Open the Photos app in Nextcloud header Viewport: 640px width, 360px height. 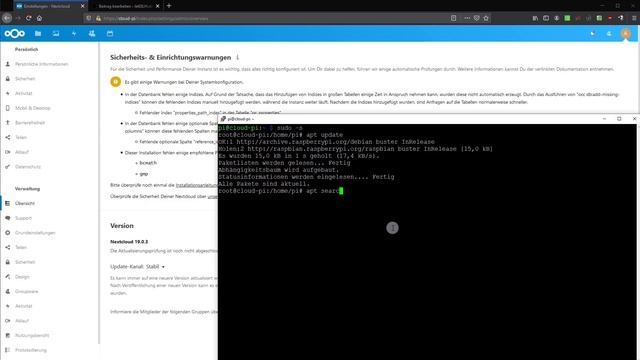pyautogui.click(x=56, y=33)
